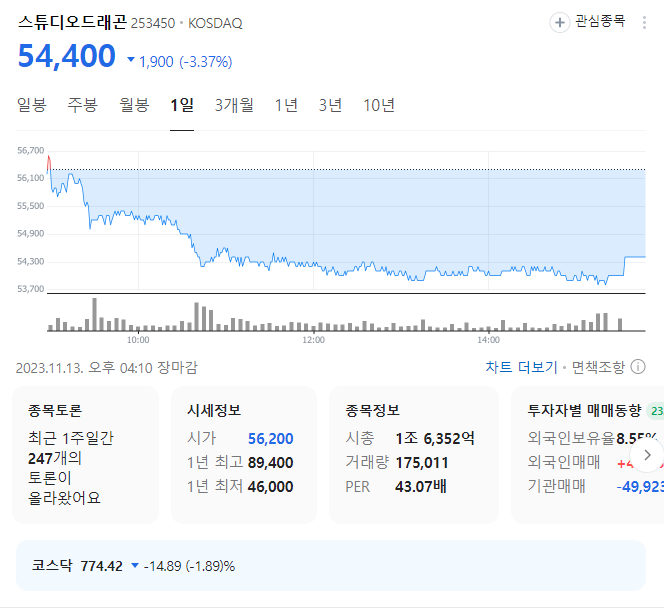Click the 거래량 value 175,011
This screenshot has height=611, width=664.
pyautogui.click(x=422, y=463)
